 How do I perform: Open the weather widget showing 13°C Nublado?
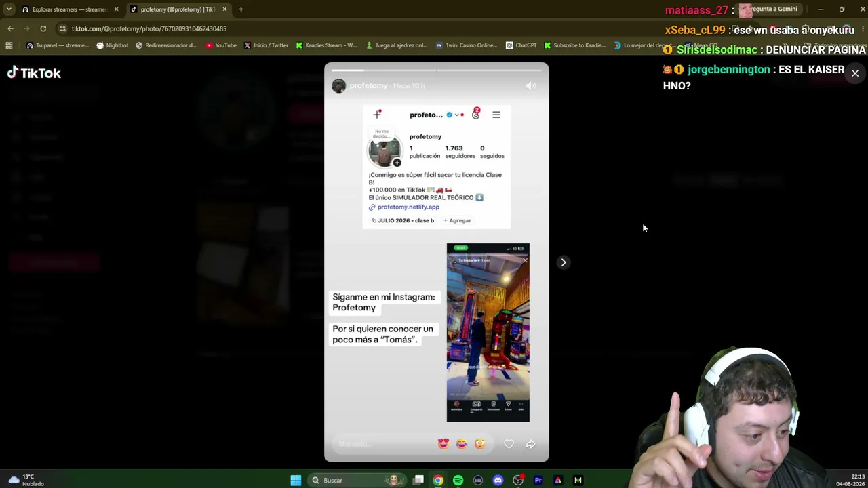pyautogui.click(x=26, y=480)
